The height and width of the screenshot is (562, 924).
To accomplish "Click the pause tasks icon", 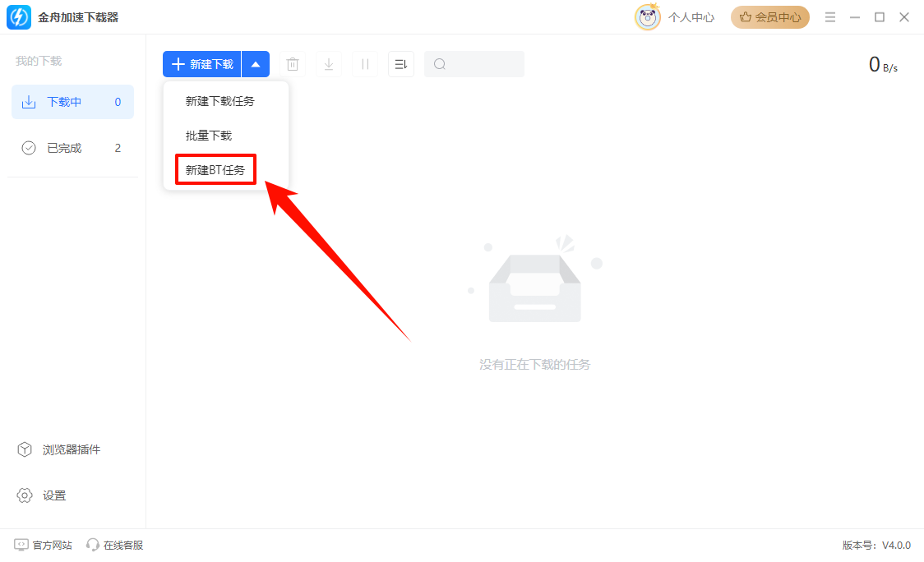I will coord(365,64).
